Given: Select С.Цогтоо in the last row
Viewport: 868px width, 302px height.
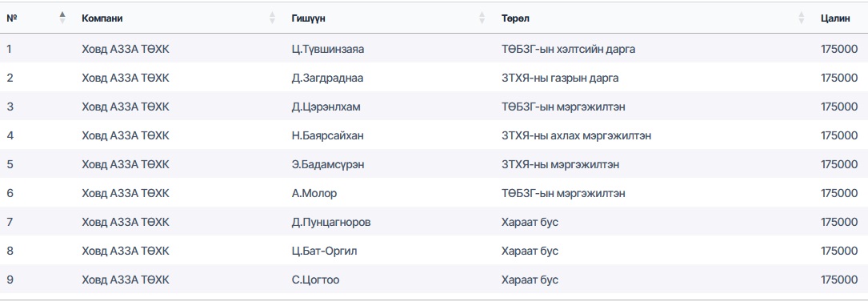Looking at the screenshot, I should [315, 280].
